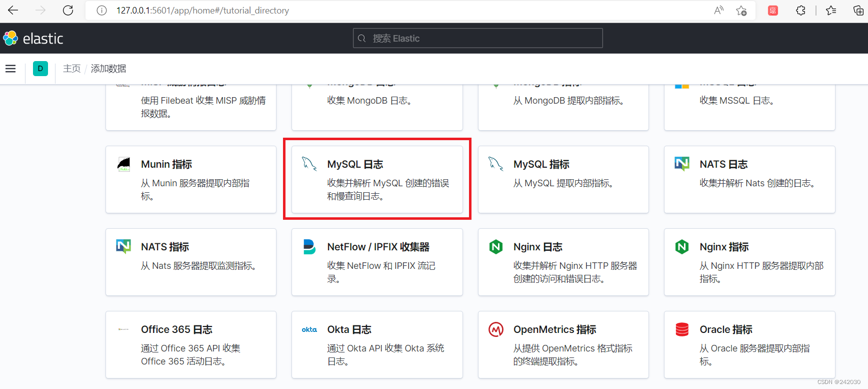The height and width of the screenshot is (389, 868).
Task: Click the Elastic logo
Action: (33, 38)
